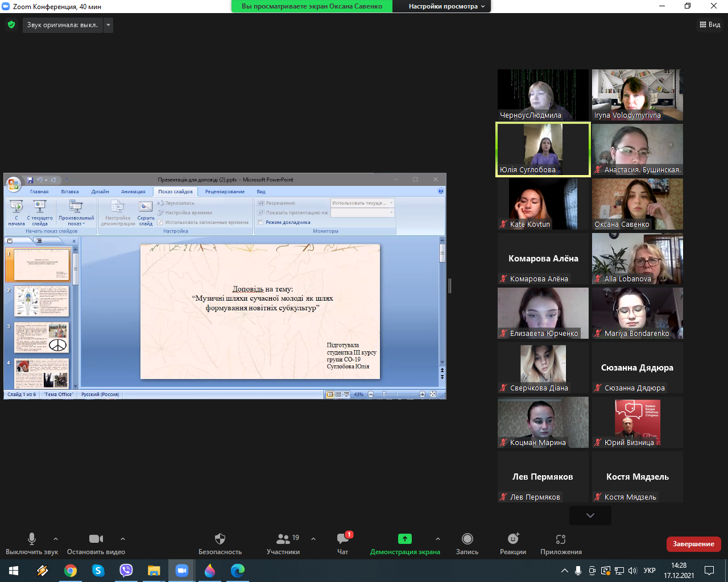Open File Explorer from the taskbar

click(154, 571)
